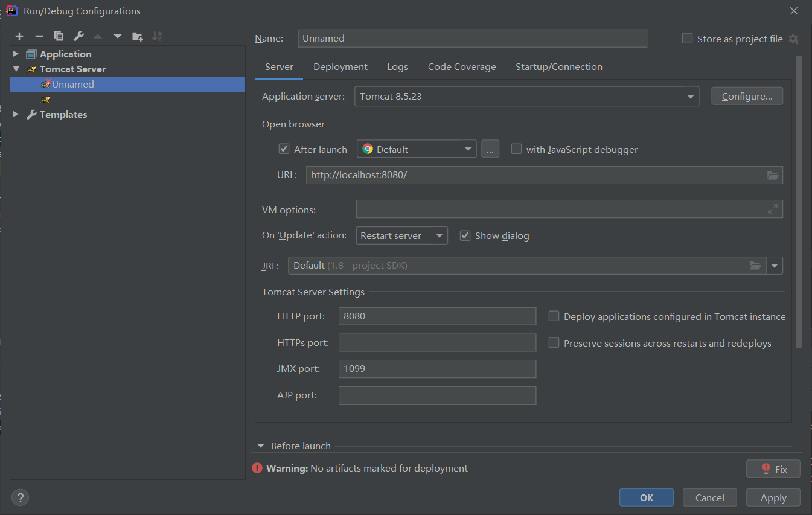The height and width of the screenshot is (515, 812).
Task: Click the OK button
Action: click(647, 497)
